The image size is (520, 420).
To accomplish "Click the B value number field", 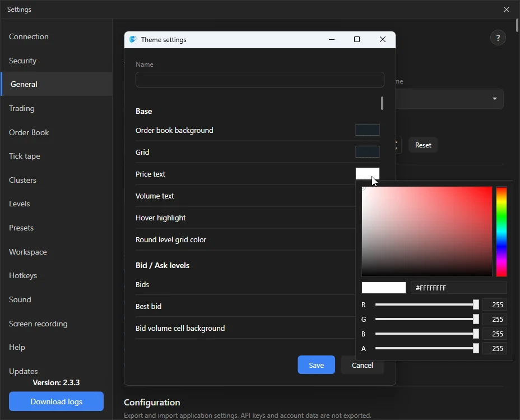I will pyautogui.click(x=494, y=334).
